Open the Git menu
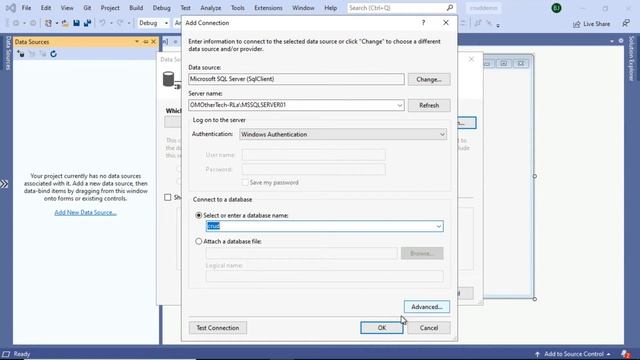Screen dimensions: 640x360 pos(87,8)
